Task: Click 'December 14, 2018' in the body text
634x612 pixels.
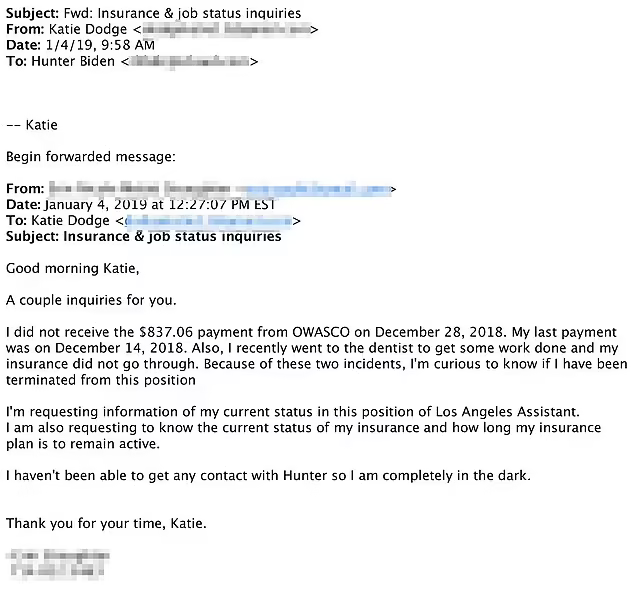Action: pos(119,348)
